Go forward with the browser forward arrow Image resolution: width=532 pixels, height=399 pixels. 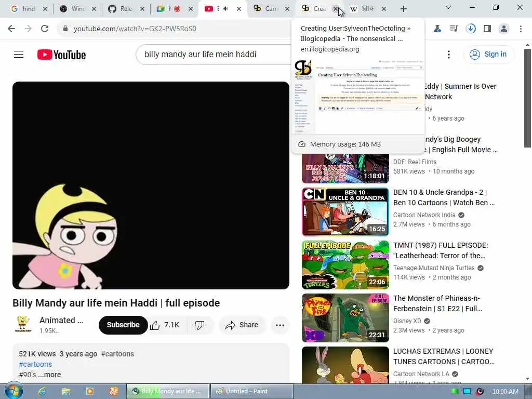[x=28, y=29]
